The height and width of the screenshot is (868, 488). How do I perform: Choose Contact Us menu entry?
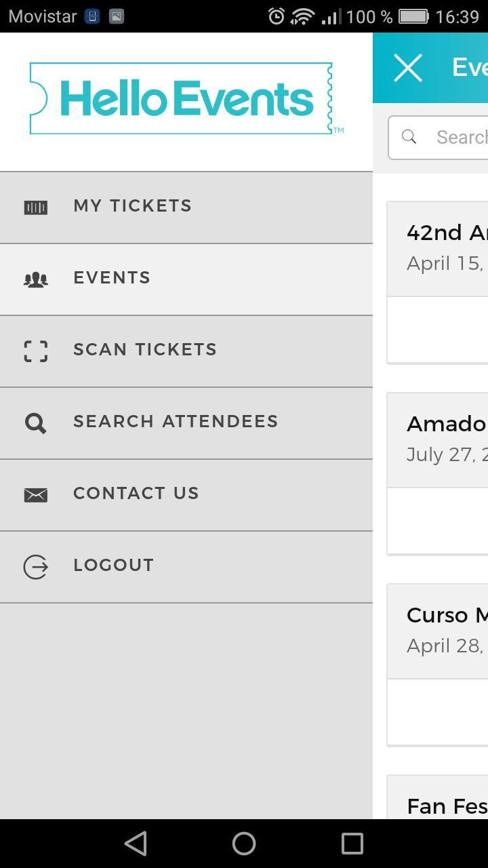pos(136,494)
